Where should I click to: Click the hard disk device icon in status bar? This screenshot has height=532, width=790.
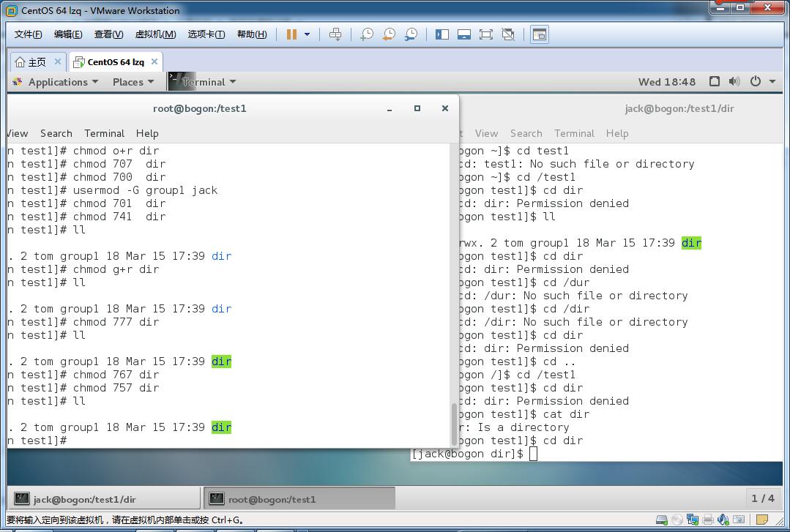point(662,520)
